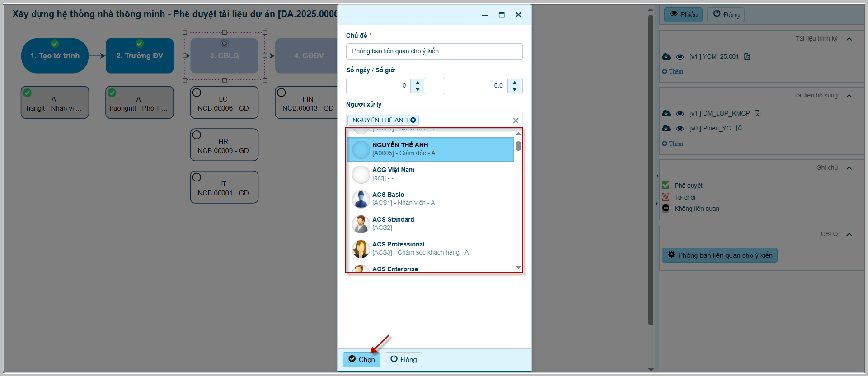Collapse the CBLQ section
Viewport: 868px width, 376px height.
(849, 234)
